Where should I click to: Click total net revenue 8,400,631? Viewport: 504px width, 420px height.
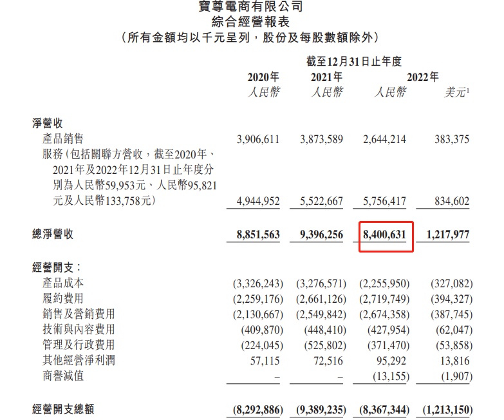click(385, 234)
